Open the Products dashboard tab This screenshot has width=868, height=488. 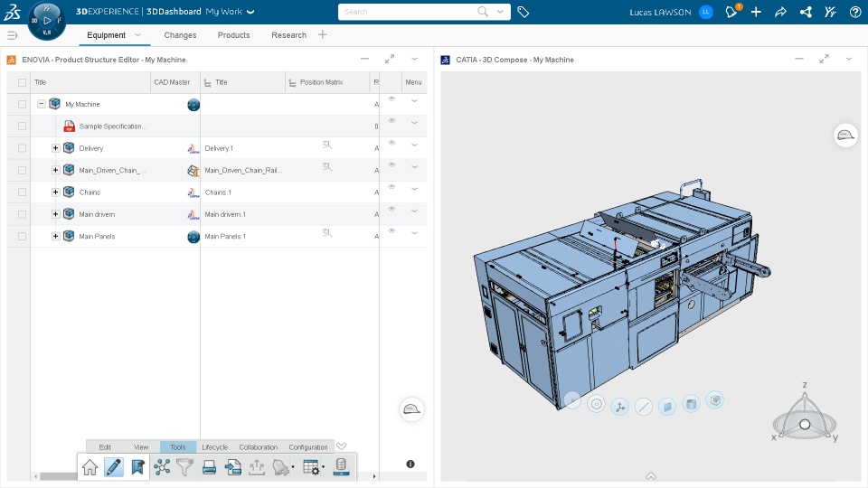[x=233, y=35]
